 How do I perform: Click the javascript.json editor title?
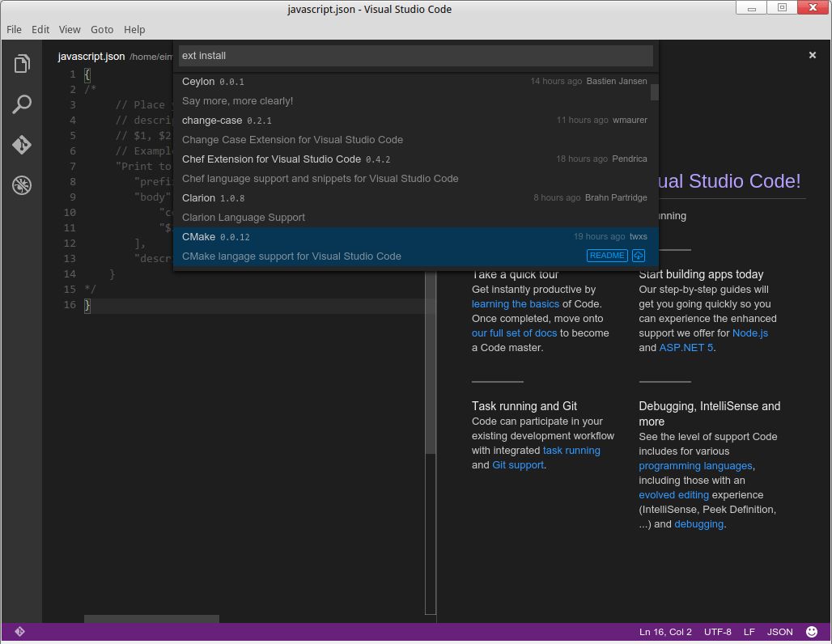[x=91, y=57]
